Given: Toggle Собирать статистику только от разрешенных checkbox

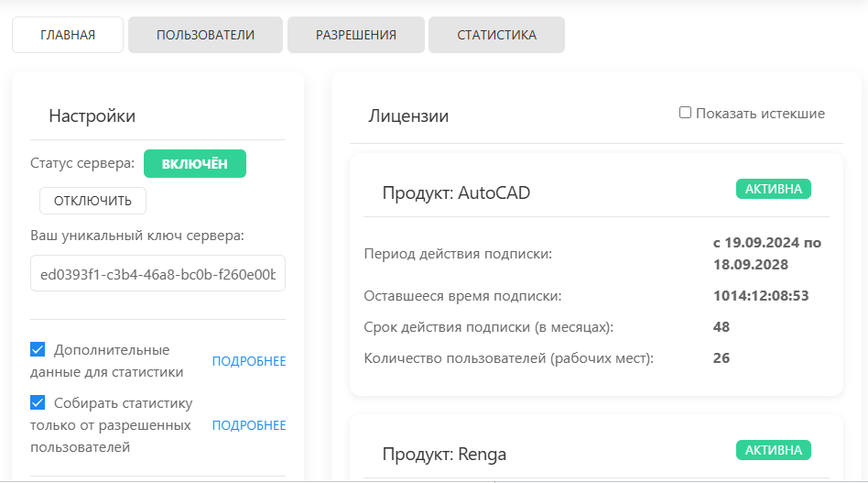Looking at the screenshot, I should coord(38,402).
